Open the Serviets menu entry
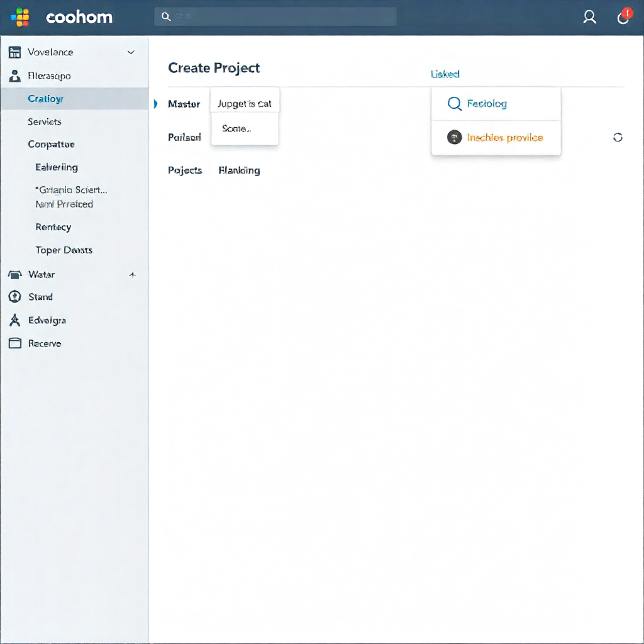 (44, 121)
